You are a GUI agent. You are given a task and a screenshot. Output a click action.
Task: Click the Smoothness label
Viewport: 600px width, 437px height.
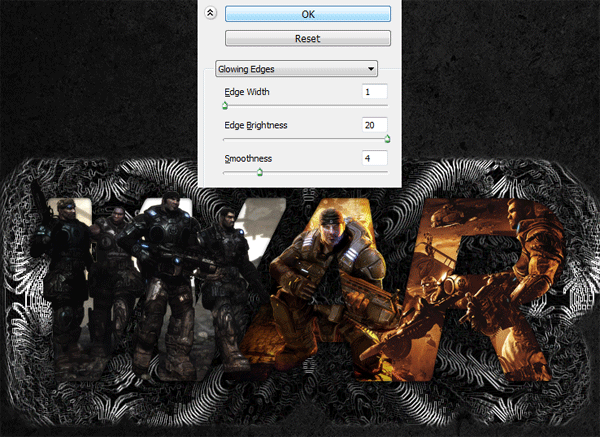[248, 158]
